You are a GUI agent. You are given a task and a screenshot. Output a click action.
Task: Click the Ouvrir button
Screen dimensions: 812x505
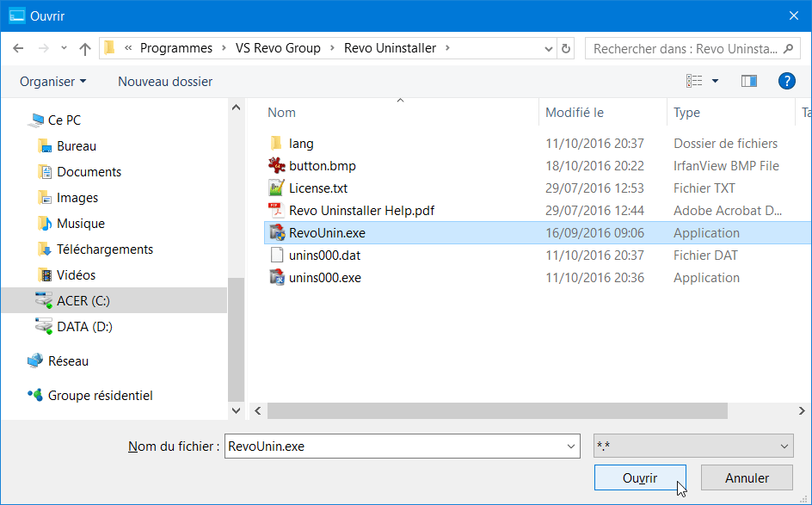[640, 477]
